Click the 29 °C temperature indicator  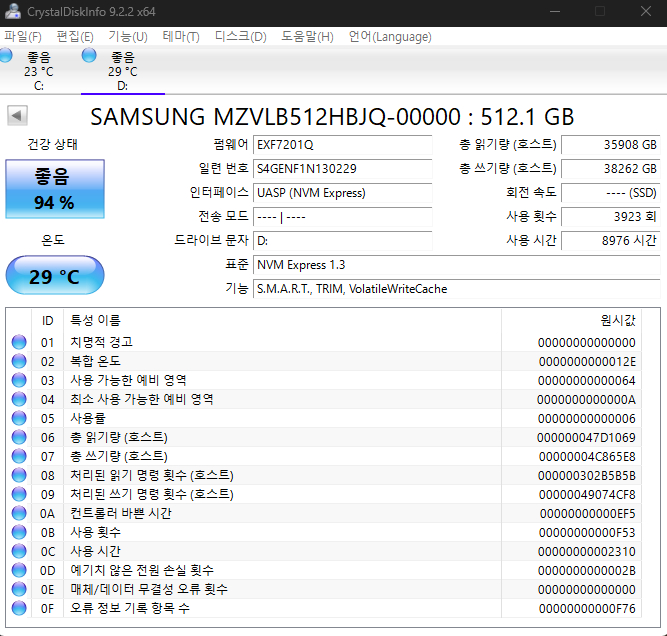55,275
